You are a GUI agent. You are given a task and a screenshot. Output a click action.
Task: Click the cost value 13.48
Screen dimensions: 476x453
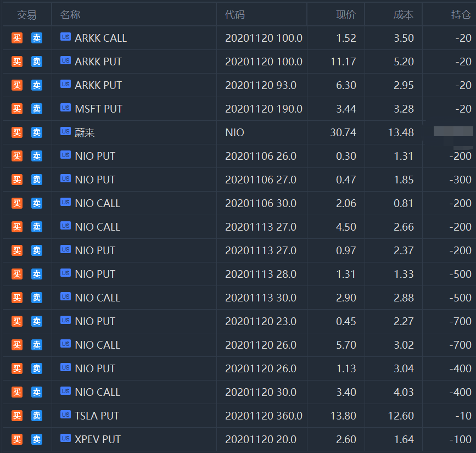pos(401,132)
